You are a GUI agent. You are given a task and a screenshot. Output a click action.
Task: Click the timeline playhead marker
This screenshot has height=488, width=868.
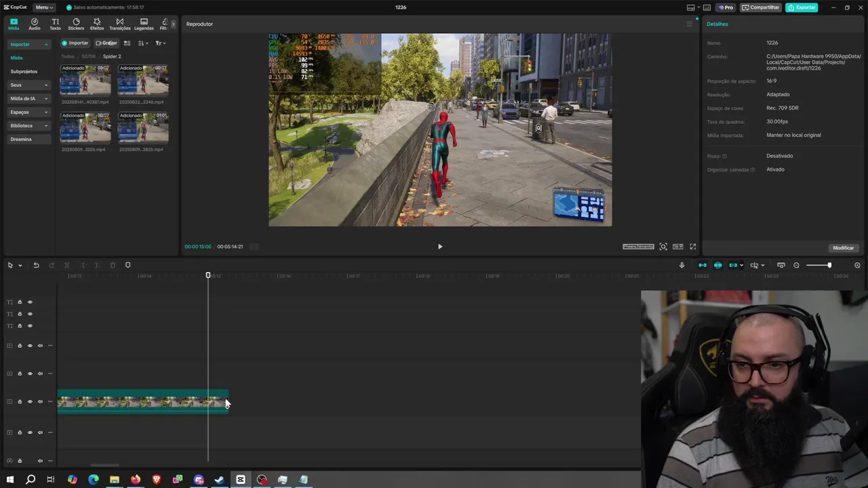[208, 275]
